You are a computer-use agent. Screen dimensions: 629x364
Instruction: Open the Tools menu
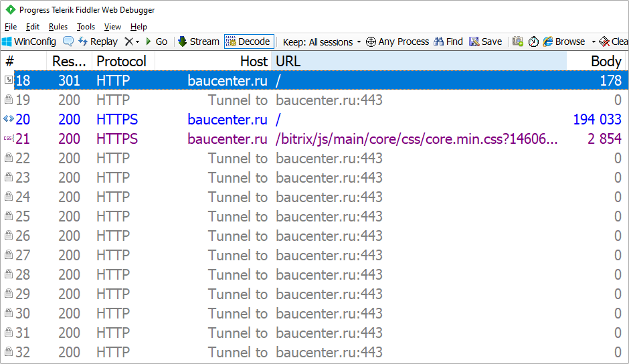(x=86, y=27)
